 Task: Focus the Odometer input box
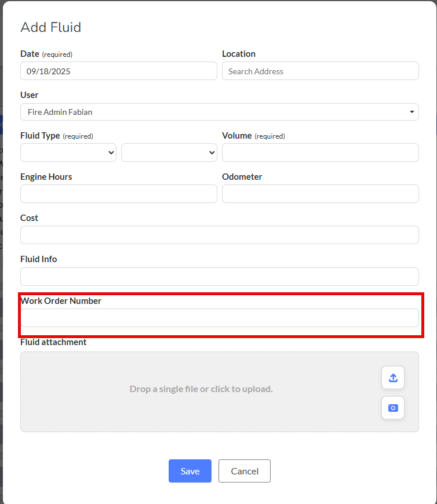(320, 194)
